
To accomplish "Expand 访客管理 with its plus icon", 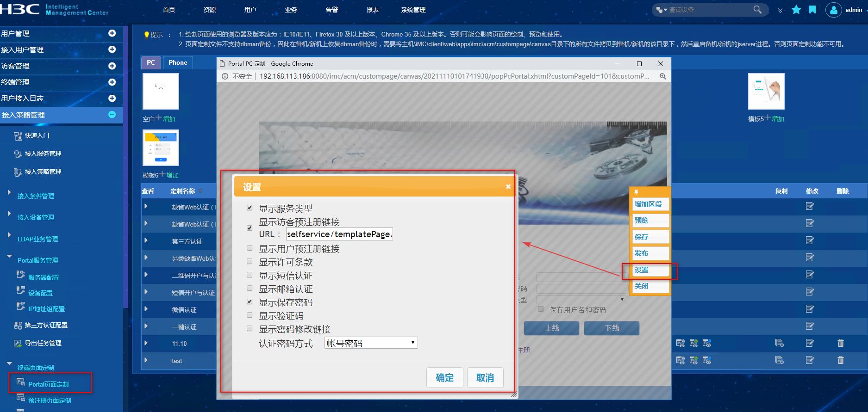I will [112, 66].
